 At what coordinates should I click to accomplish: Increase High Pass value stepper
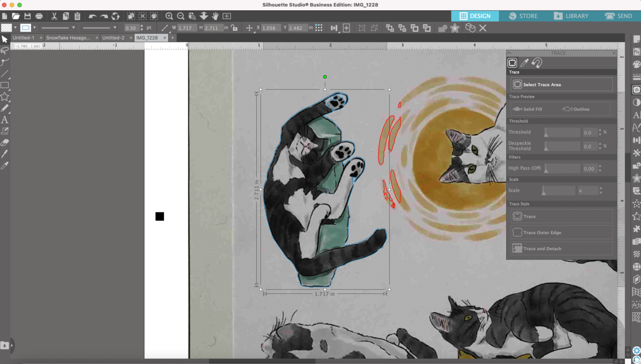(x=600, y=167)
